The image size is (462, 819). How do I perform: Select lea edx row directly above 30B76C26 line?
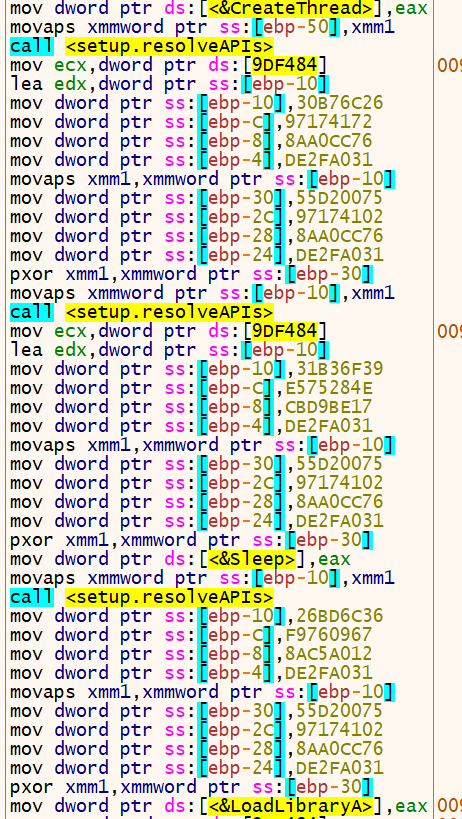pos(170,84)
